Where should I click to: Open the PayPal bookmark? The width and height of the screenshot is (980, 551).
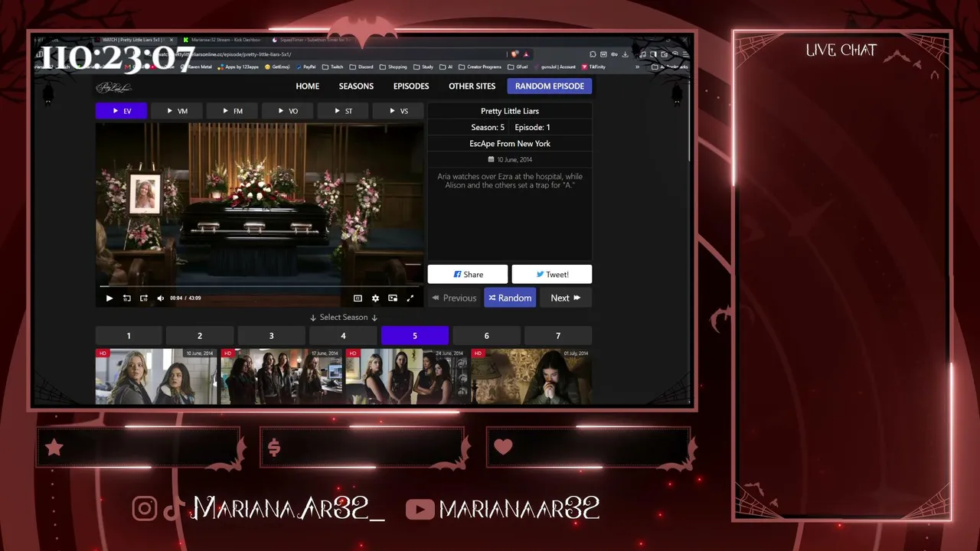(x=307, y=67)
